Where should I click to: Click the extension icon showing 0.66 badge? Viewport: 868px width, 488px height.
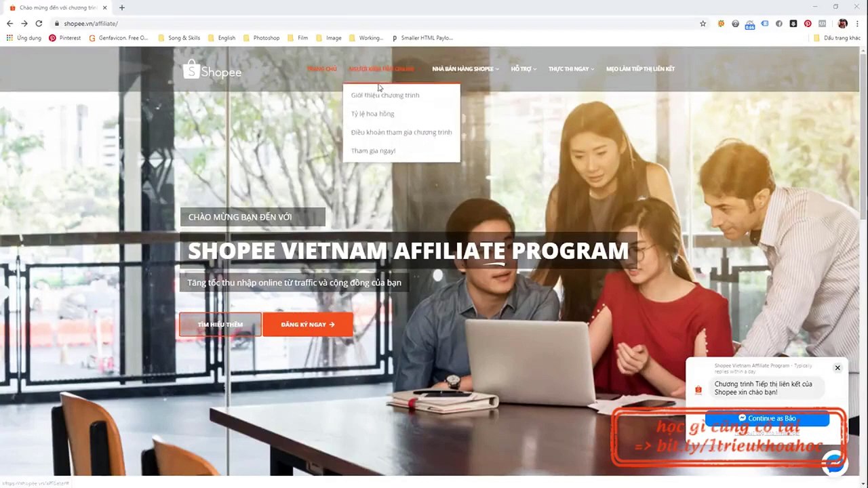749,24
